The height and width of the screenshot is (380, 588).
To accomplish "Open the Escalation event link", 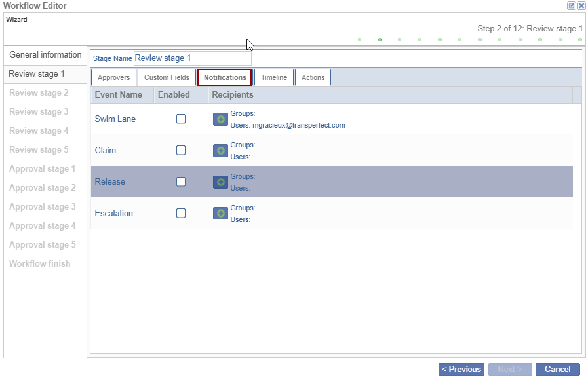I will point(114,213).
